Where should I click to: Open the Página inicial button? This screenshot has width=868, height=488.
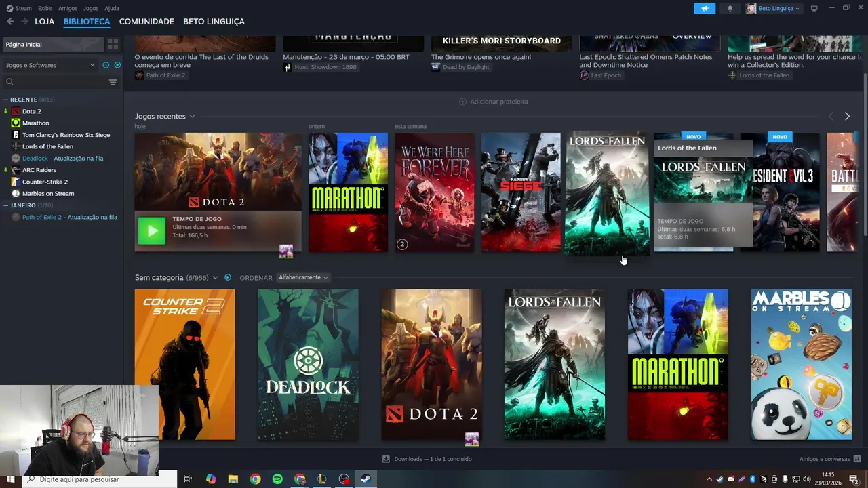[x=53, y=44]
